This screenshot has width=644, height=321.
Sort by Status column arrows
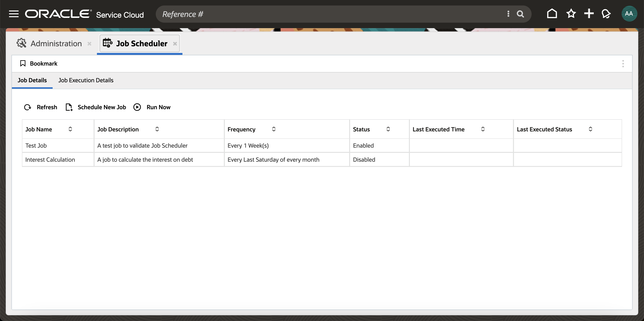point(388,129)
